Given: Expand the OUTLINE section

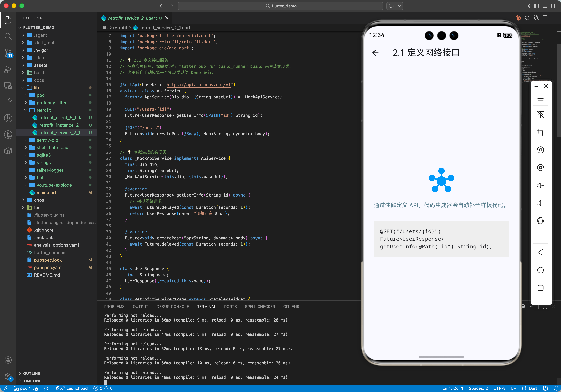Looking at the screenshot, I should click(x=32, y=373).
